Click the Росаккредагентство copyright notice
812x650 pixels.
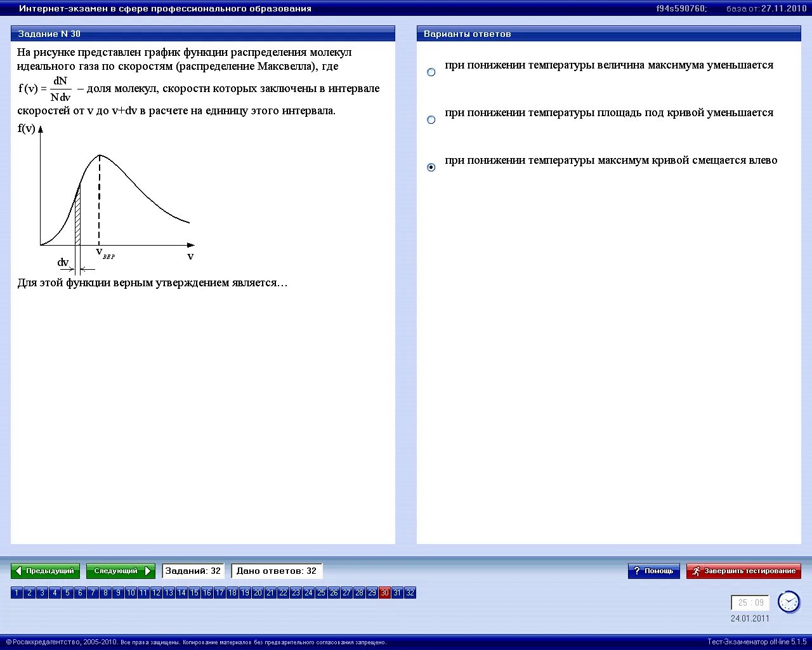pos(196,642)
